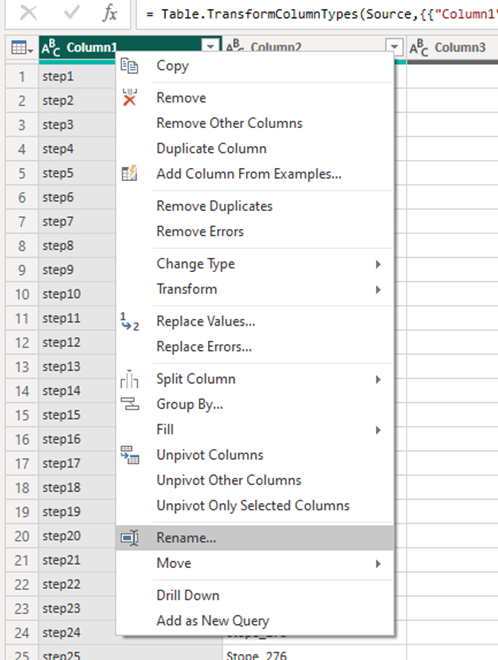Click the ABC type icon of Column3
Viewport: 498px width, 660px height.
point(419,48)
